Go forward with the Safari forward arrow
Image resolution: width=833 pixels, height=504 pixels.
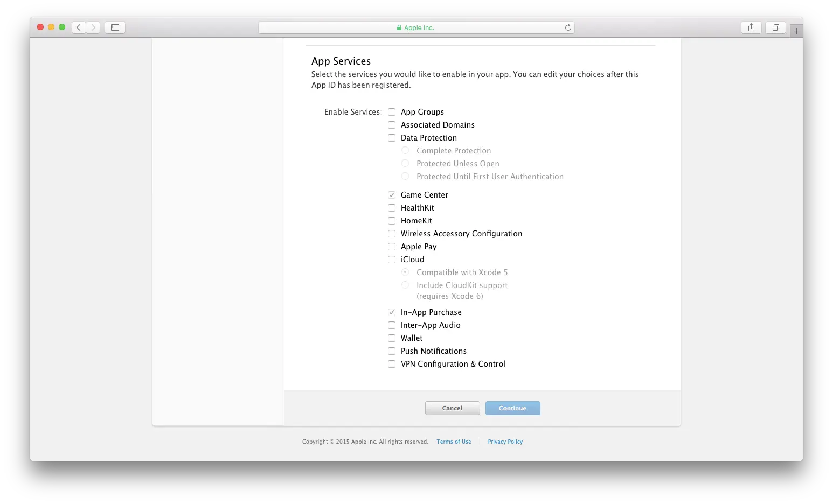point(93,27)
